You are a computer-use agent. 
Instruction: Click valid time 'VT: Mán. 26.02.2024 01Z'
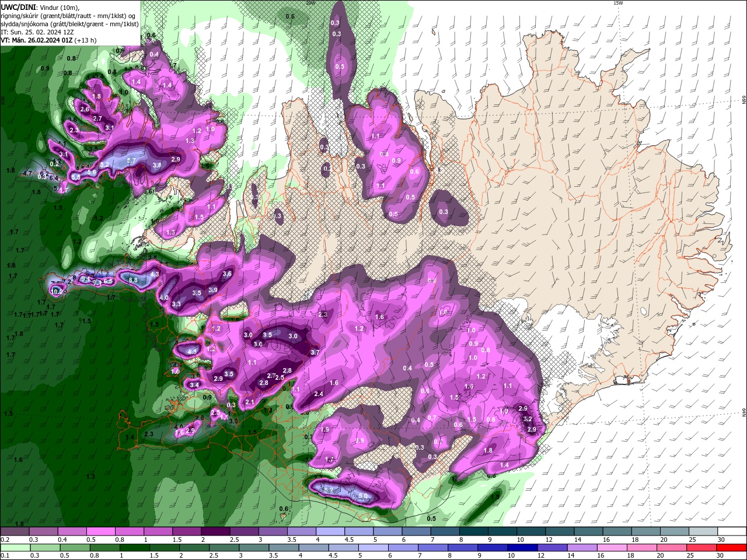click(37, 40)
